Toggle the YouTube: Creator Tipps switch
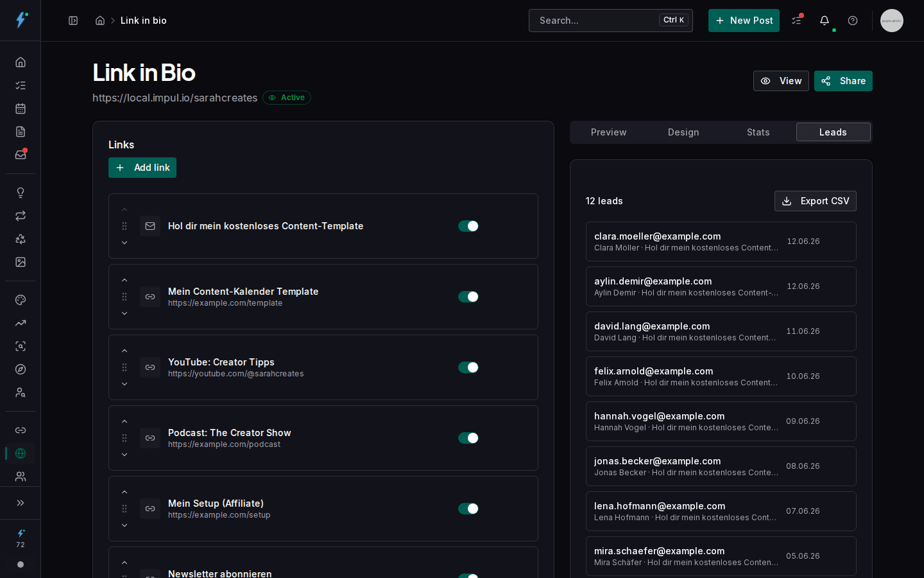The height and width of the screenshot is (578, 924). [x=468, y=367]
